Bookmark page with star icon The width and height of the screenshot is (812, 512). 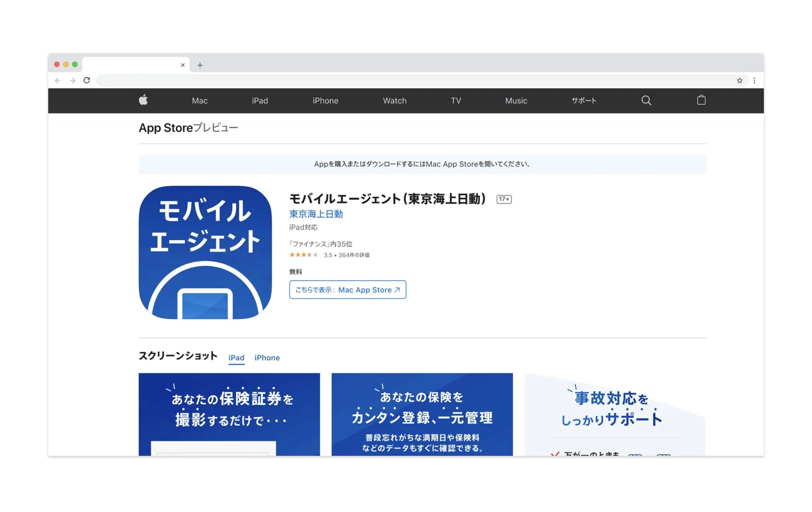click(739, 80)
